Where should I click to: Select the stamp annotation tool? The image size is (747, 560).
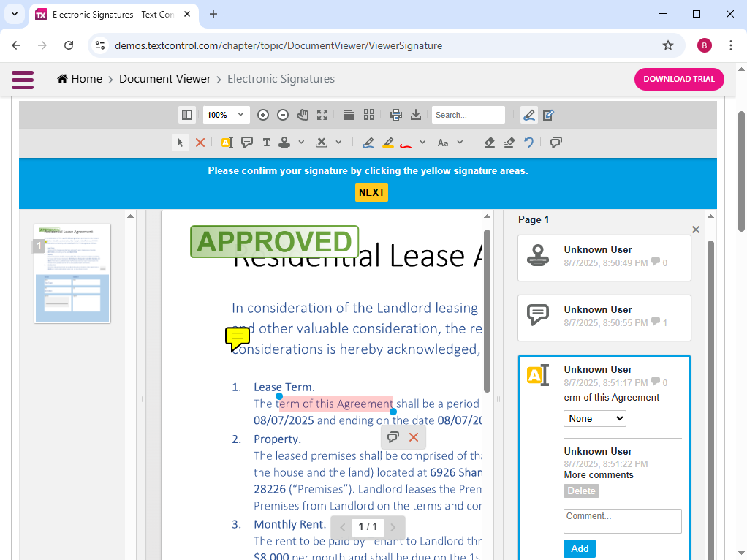[284, 143]
